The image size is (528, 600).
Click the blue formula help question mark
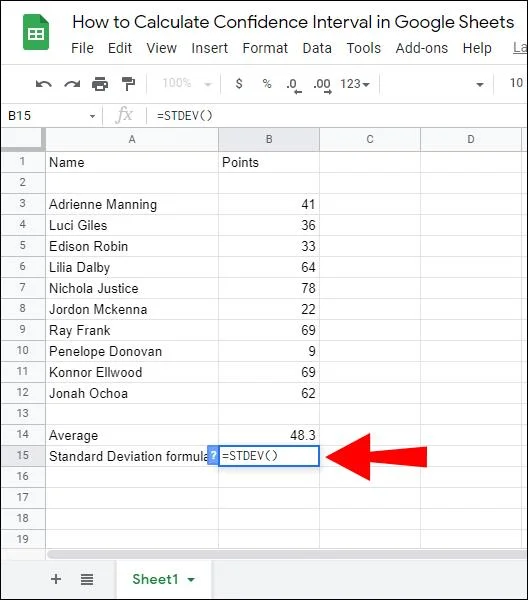(x=213, y=455)
